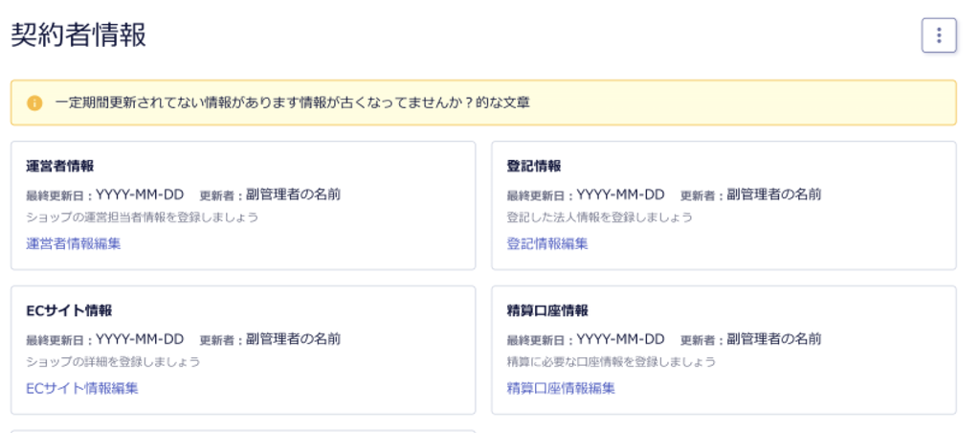Click the 精算口座情報 card title
980x433 pixels.
pyautogui.click(x=547, y=310)
